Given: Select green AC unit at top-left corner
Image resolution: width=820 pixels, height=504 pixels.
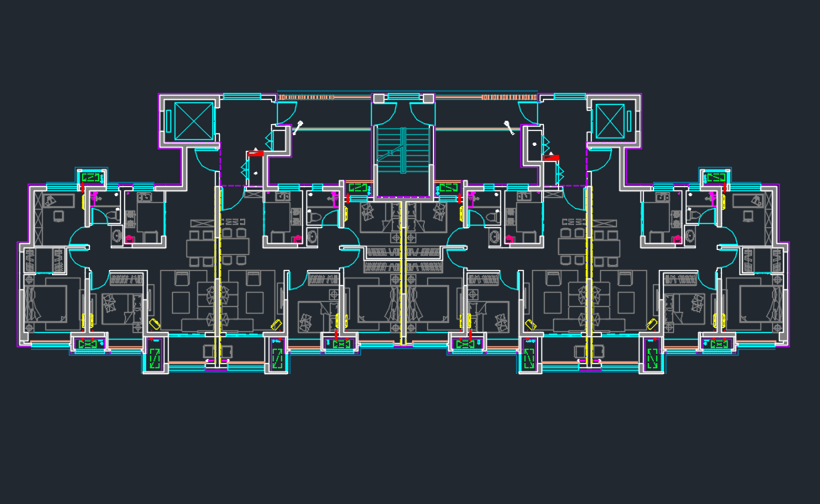Looking at the screenshot, I should point(91,178).
